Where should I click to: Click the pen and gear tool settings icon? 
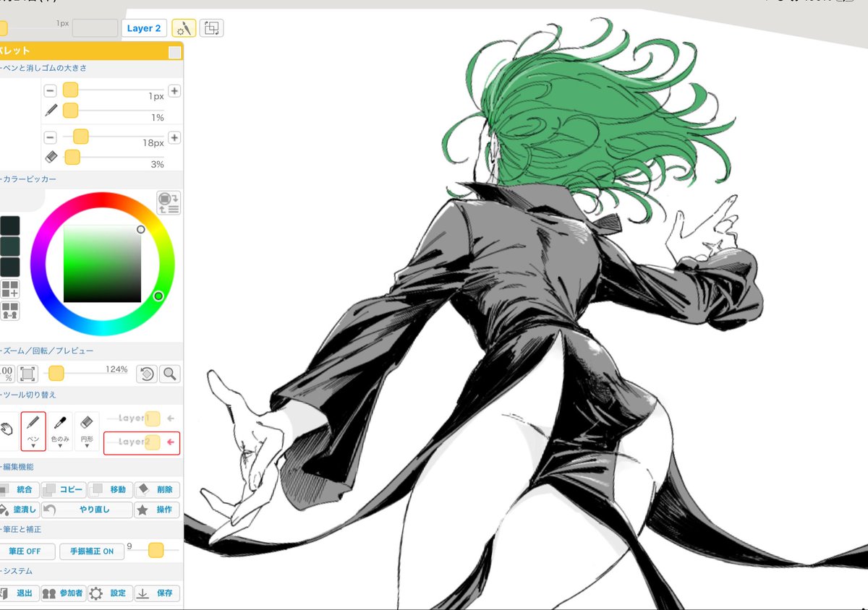184,28
